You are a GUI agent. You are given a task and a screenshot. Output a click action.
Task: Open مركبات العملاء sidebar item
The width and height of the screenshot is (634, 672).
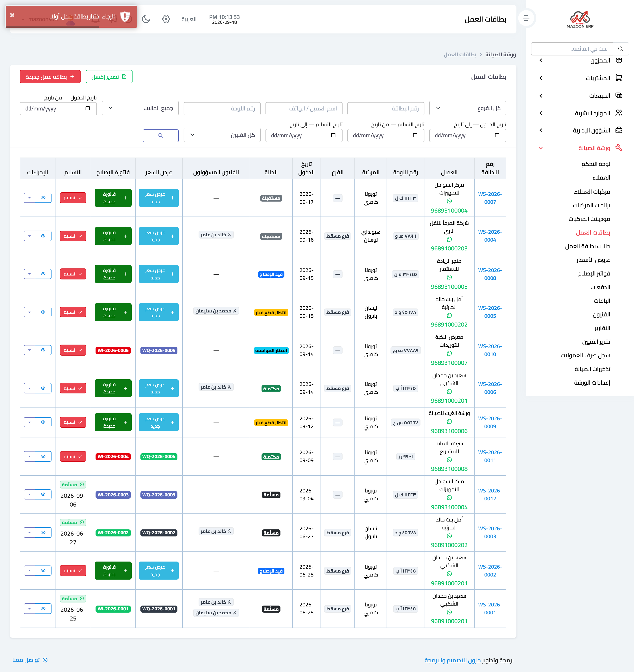coord(592,192)
